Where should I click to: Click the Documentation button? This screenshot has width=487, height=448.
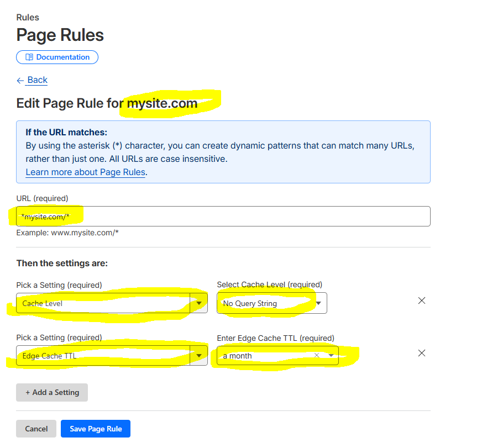[x=57, y=57]
